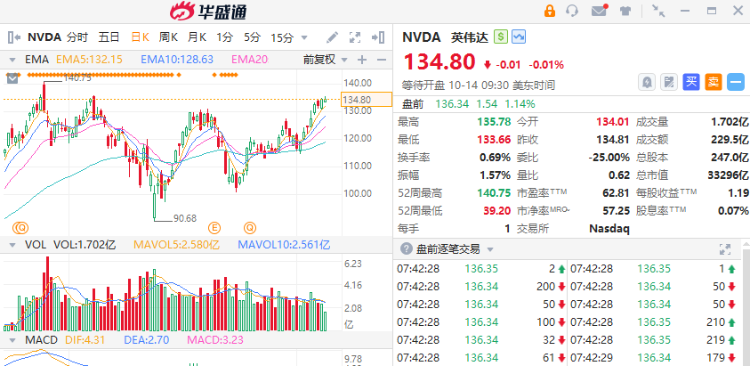The height and width of the screenshot is (366, 750).
Task: Expand the EMA indicator dropdown arrow
Action: click(x=12, y=60)
